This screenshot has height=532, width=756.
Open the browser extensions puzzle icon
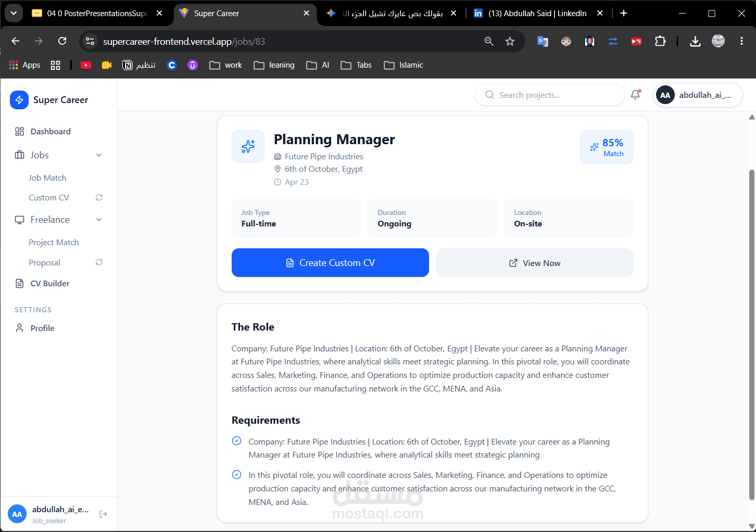pyautogui.click(x=660, y=41)
